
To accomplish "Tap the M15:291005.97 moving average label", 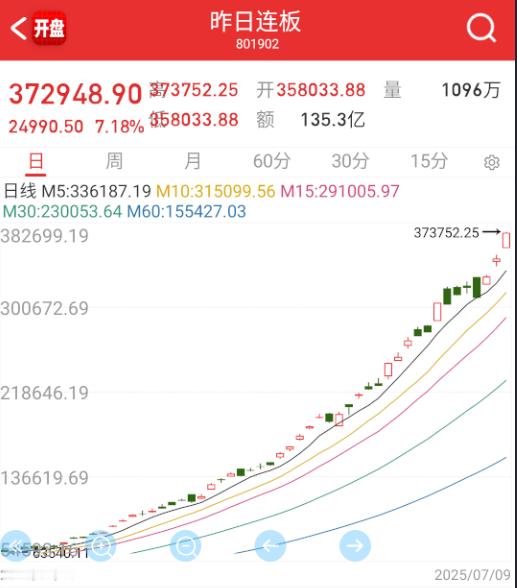I will coord(340,191).
